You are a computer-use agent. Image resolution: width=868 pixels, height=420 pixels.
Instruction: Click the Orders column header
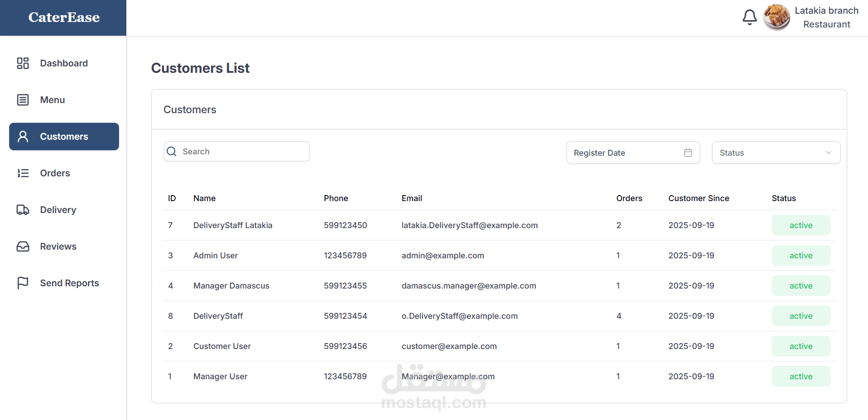click(x=629, y=198)
